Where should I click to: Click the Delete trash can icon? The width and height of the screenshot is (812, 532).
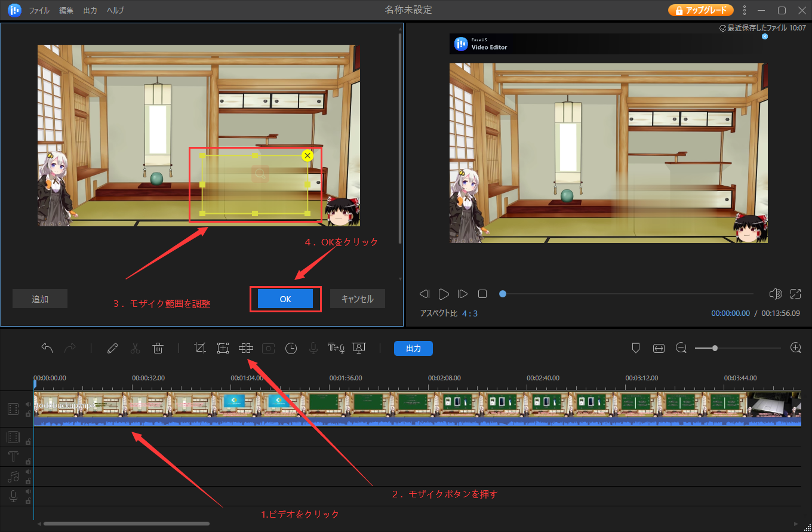click(x=158, y=348)
